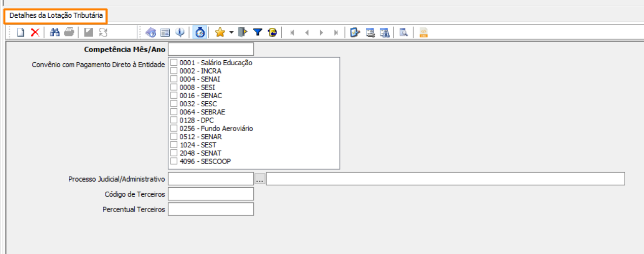Viewport: 644px width, 254px height.
Task: Click the Código de Terceiros field
Action: 211,194
